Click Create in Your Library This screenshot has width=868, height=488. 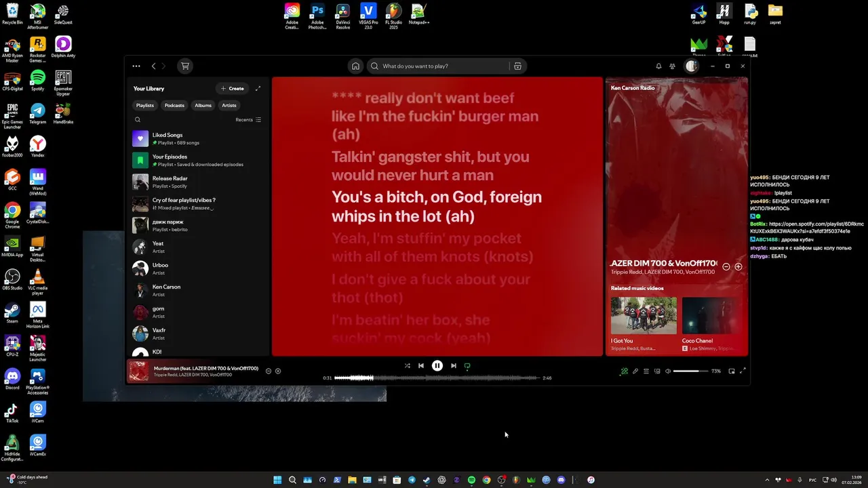coord(232,89)
